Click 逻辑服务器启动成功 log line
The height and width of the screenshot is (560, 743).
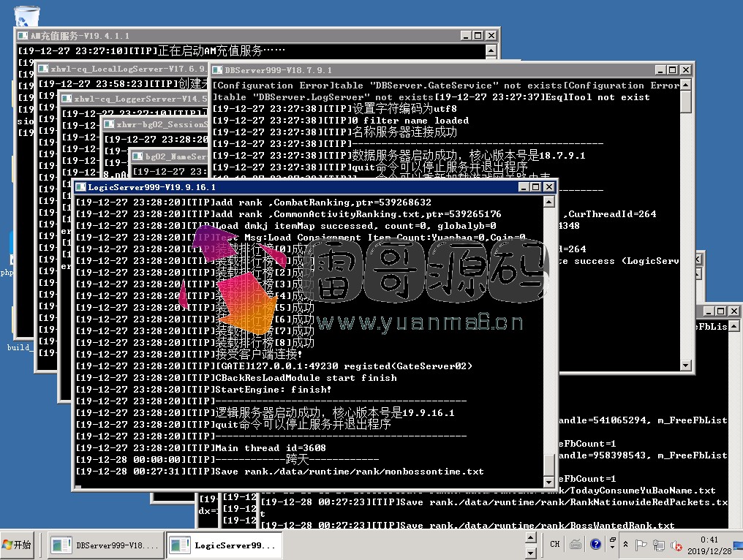click(265, 412)
